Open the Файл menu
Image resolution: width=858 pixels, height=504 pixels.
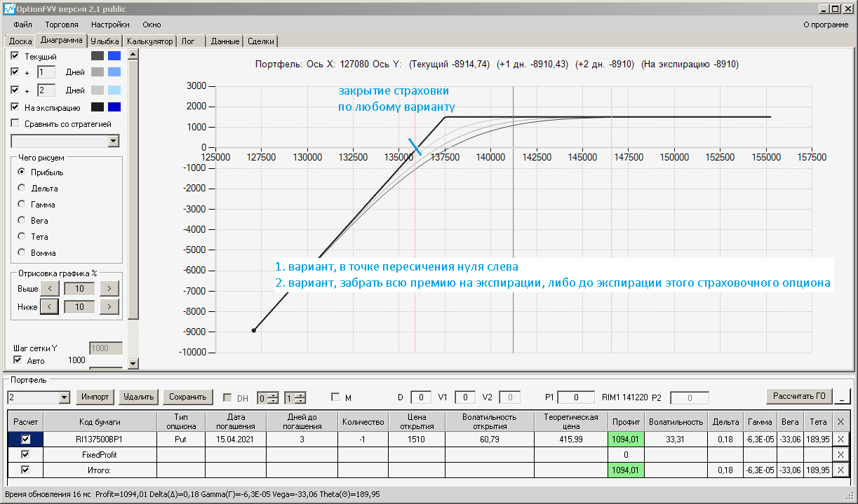(x=22, y=25)
